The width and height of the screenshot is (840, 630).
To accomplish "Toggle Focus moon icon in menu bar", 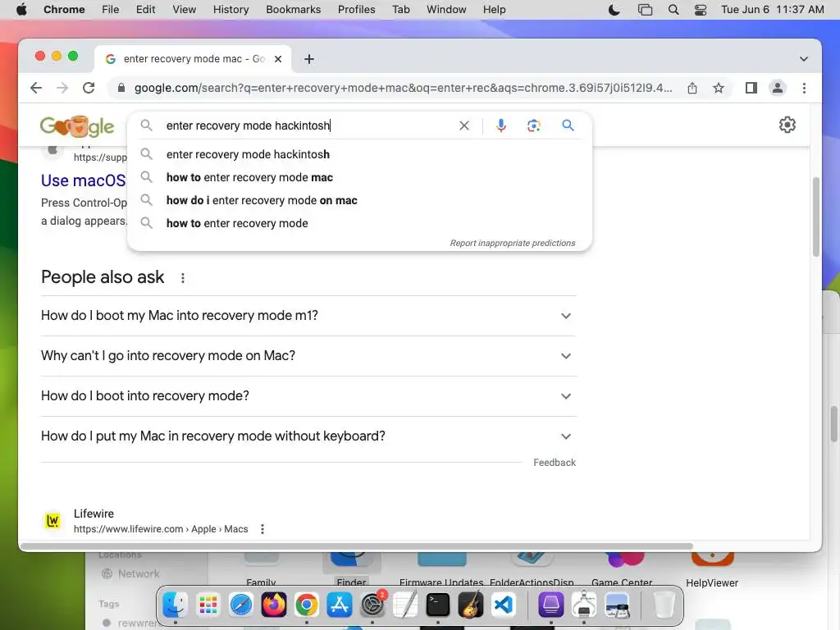I will [x=614, y=10].
